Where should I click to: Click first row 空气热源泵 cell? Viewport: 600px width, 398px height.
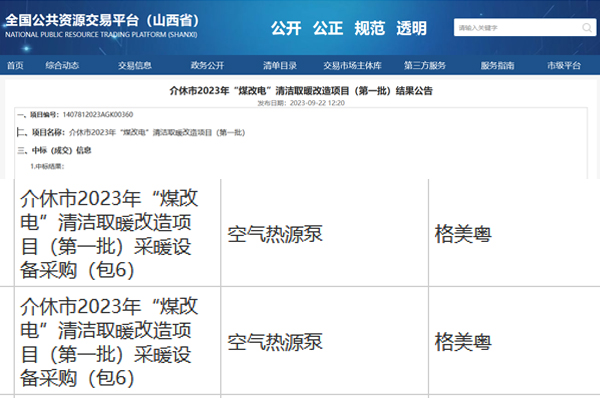tap(324, 233)
